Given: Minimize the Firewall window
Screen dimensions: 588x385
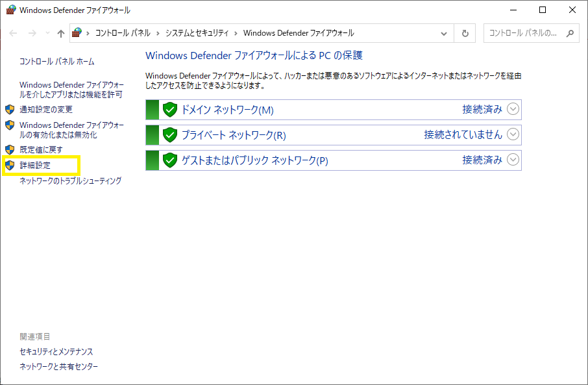Looking at the screenshot, I should (513, 10).
